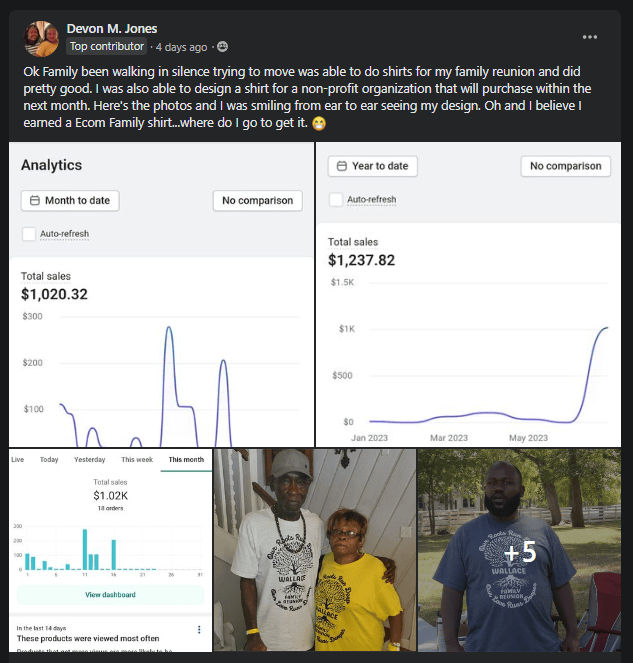Open Devon M. Jones profile name link
This screenshot has width=633, height=663.
point(111,29)
